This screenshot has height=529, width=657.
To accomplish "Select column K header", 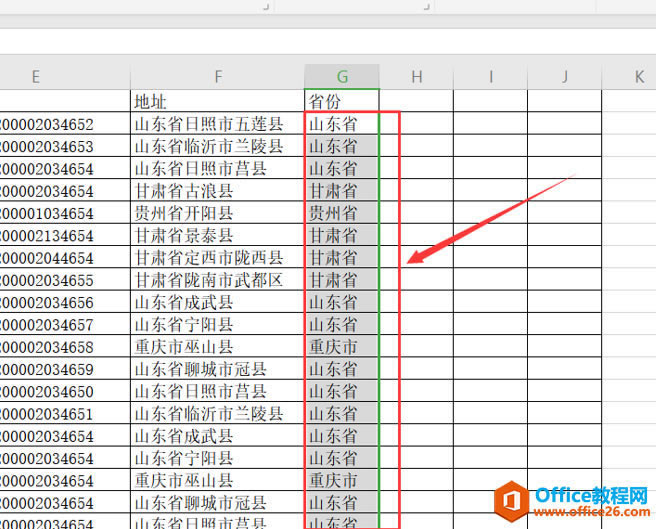I will point(629,77).
